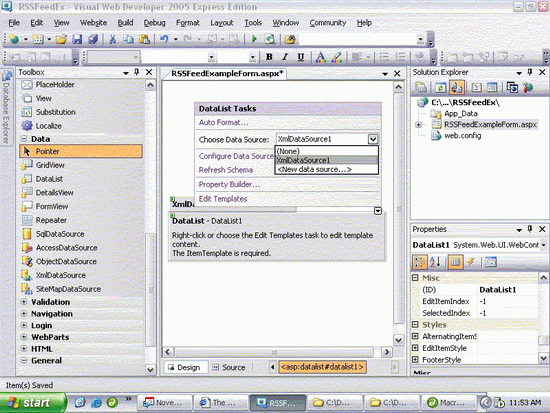Click the Foreground Color icon
The image size is (550, 413).
[x=320, y=57]
